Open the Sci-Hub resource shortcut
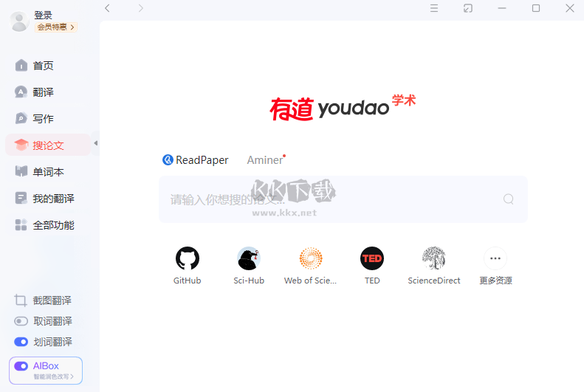Viewport: 584px width, 392px height. point(249,266)
